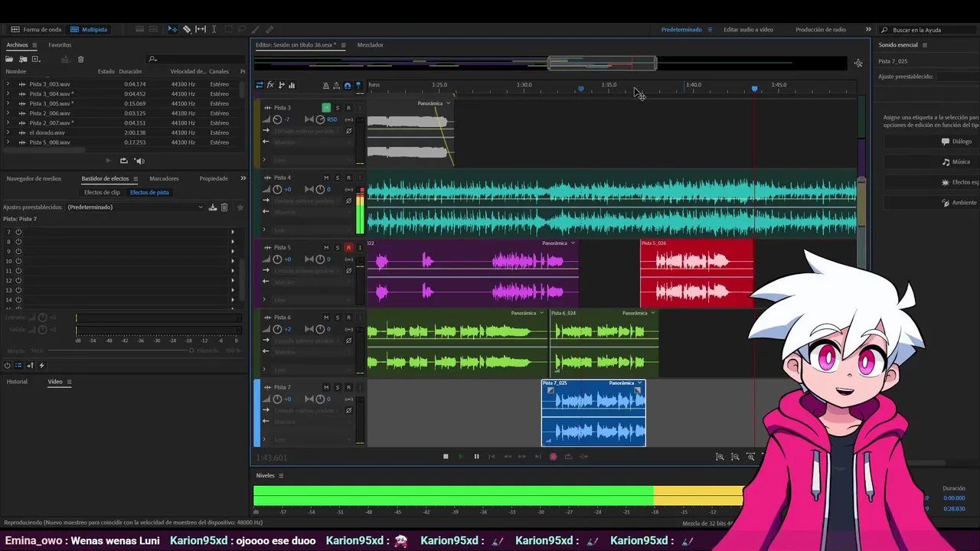Select Efectos de clip

pyautogui.click(x=102, y=193)
